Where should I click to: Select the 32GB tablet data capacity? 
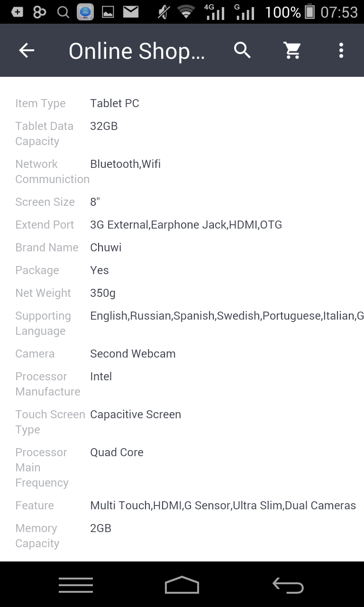click(104, 126)
